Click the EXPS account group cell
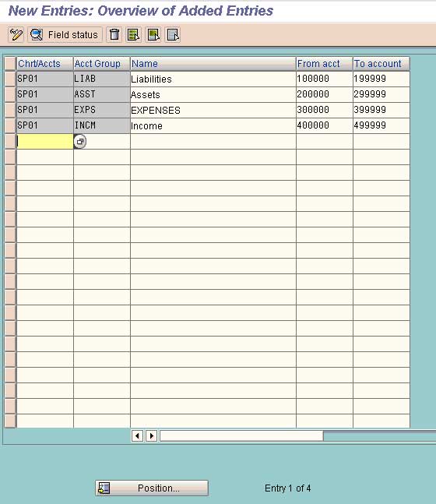436x504 pixels. point(102,111)
